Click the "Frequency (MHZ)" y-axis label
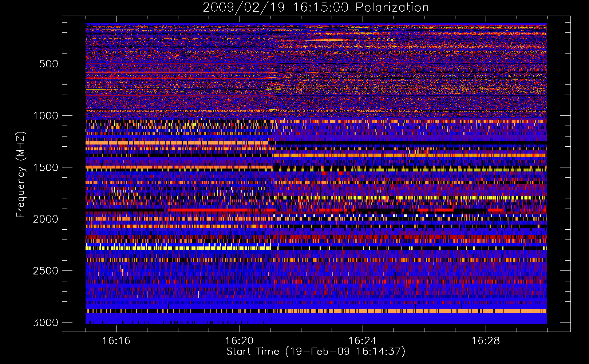The height and width of the screenshot is (364, 589). coord(21,175)
